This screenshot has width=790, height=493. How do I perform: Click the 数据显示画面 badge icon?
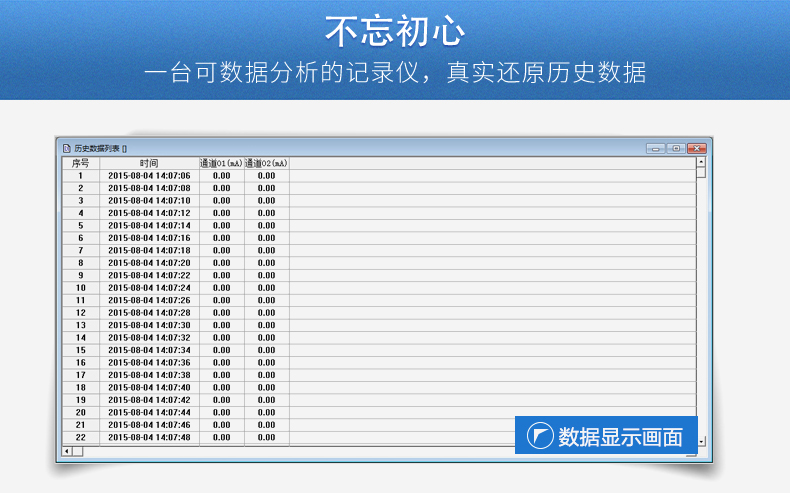tap(540, 436)
